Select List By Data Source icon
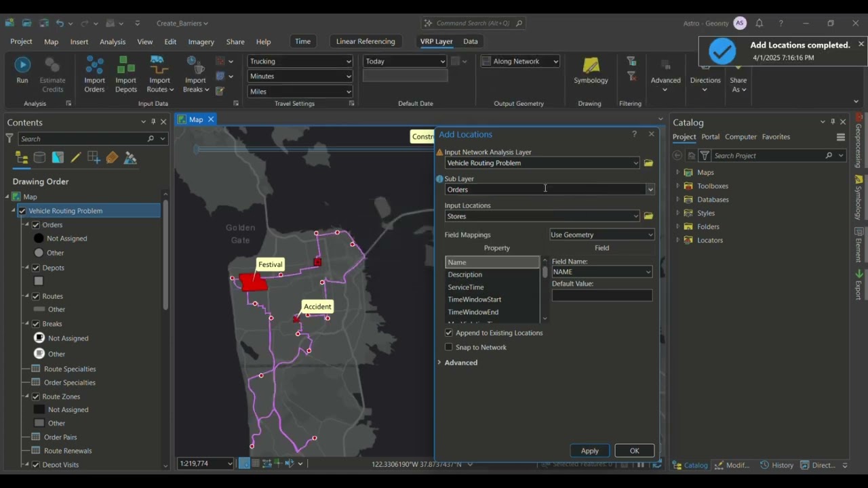 pyautogui.click(x=39, y=158)
